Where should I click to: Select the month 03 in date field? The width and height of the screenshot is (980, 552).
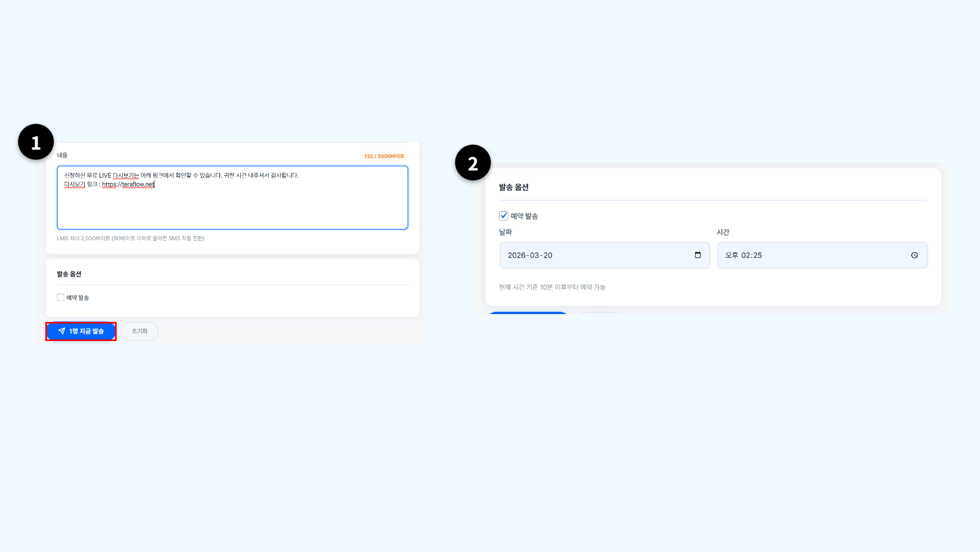tap(534, 255)
